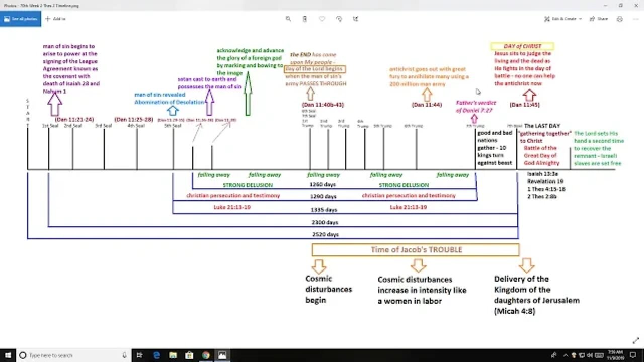Open the Edit & Create dropdown
This screenshot has height=362, width=644.
click(563, 19)
